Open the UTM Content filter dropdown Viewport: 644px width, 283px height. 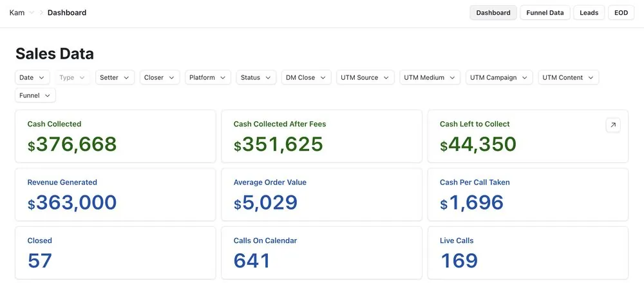[569, 77]
